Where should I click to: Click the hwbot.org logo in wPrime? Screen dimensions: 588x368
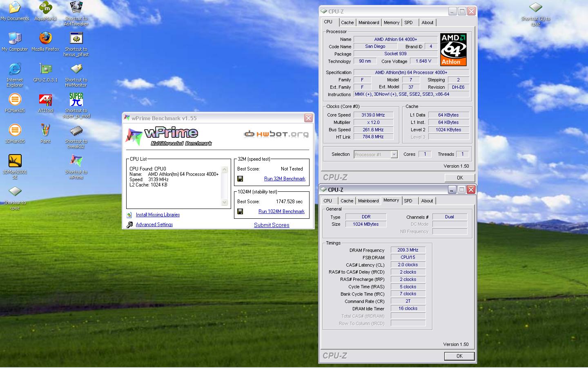276,134
